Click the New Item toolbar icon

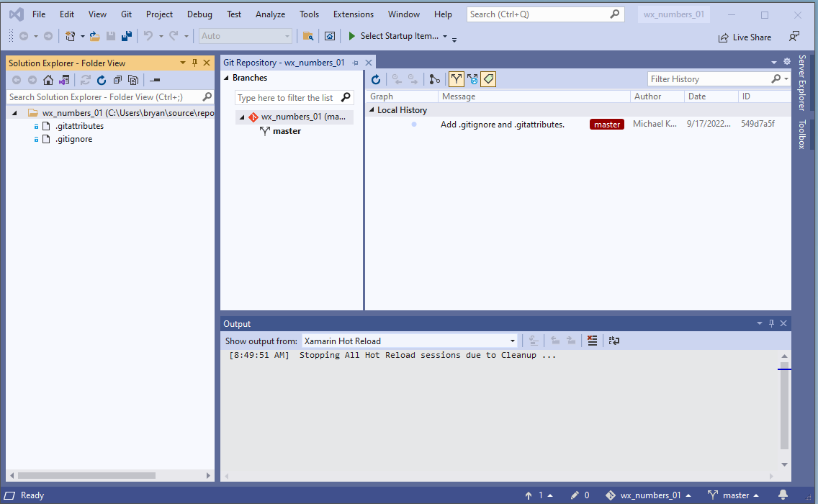click(x=70, y=36)
